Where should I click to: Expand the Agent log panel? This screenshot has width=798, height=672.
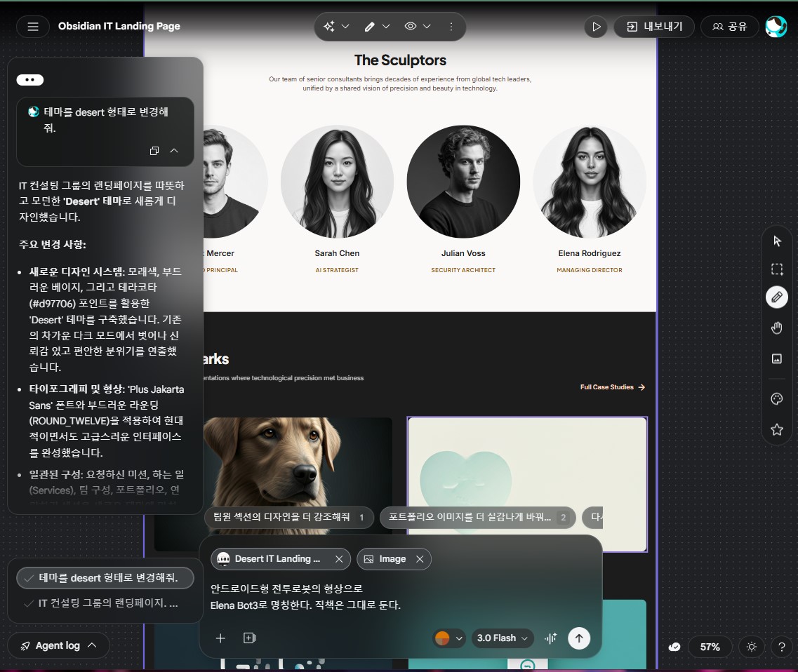pyautogui.click(x=58, y=645)
